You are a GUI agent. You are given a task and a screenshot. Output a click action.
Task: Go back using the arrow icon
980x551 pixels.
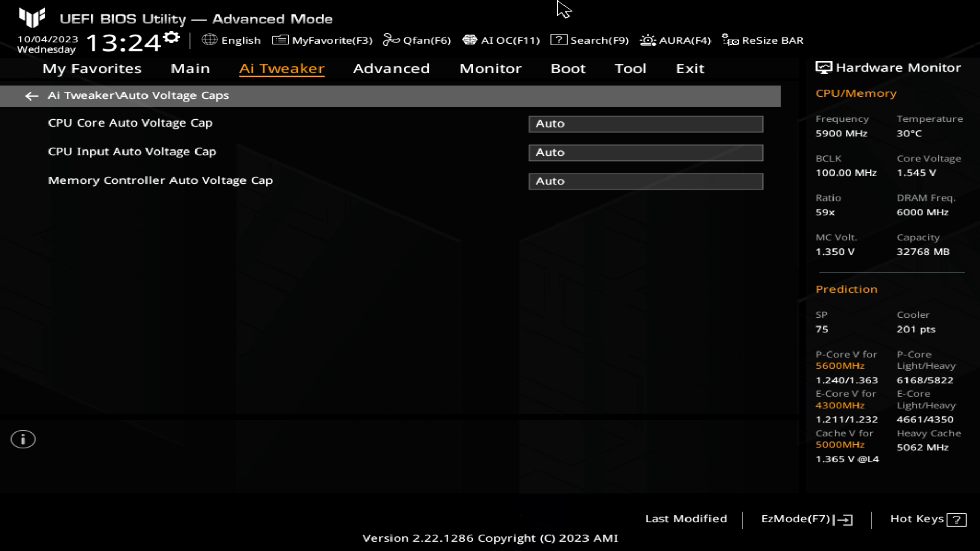[x=32, y=96]
